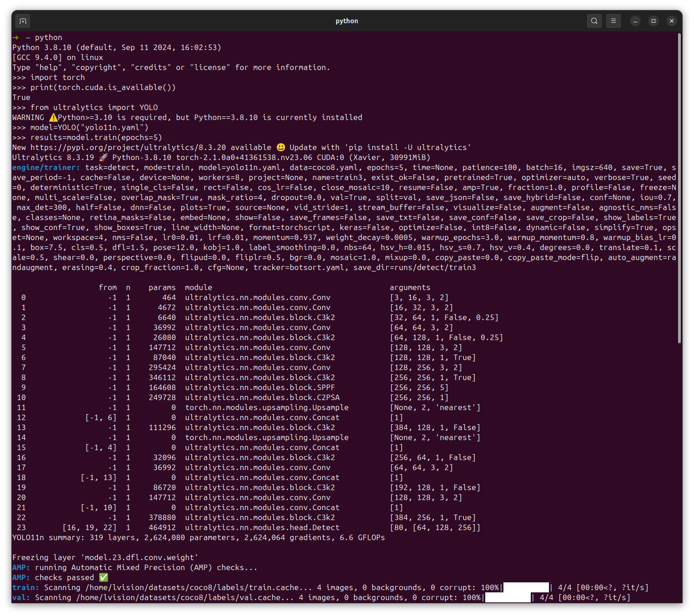
Task: Maximize the python terminal window
Action: tap(654, 21)
